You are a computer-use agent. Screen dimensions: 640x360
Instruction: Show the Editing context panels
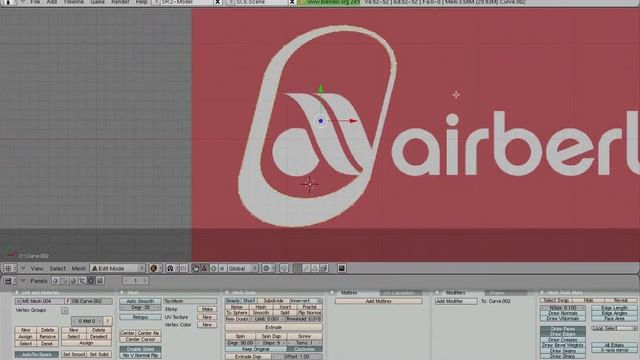[91, 281]
